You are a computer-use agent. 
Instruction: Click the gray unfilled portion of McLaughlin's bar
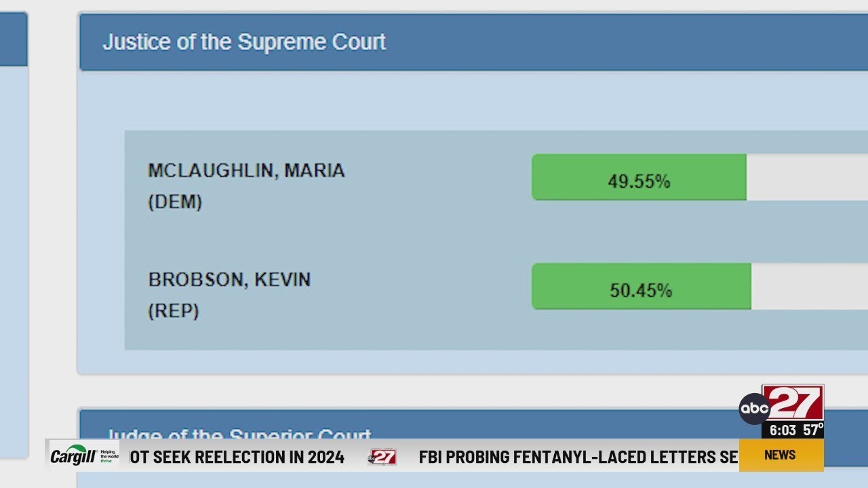(807, 178)
